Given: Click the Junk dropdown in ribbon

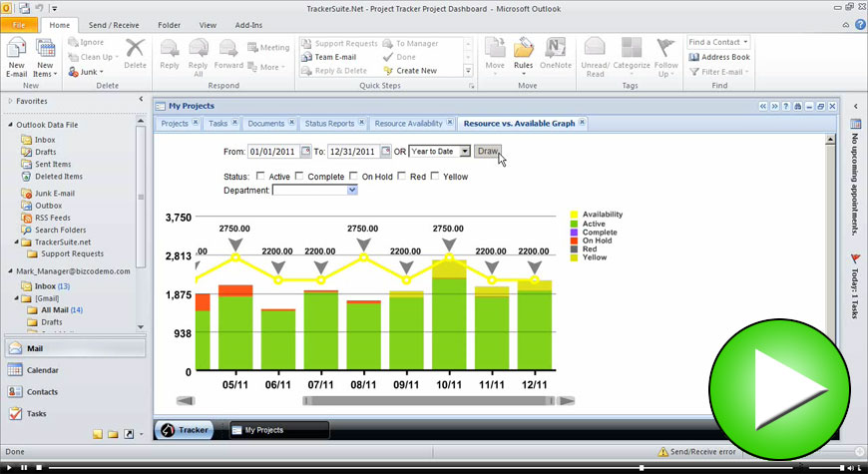Looking at the screenshot, I should [87, 72].
